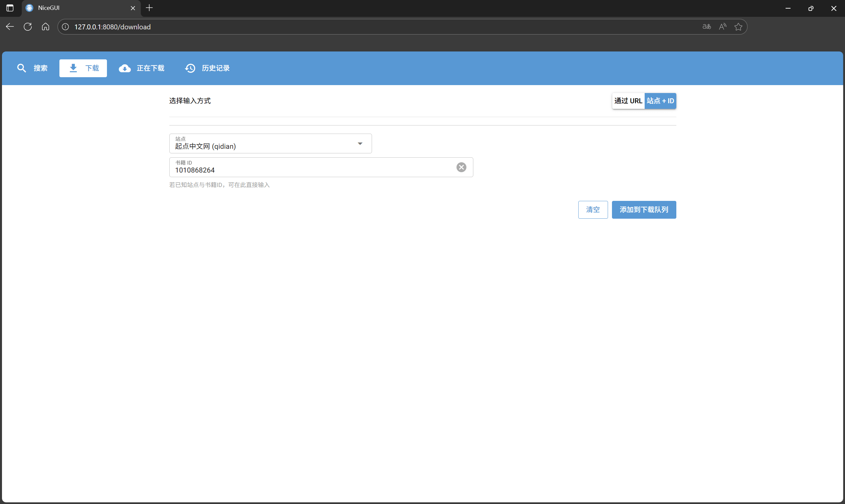Image resolution: width=845 pixels, height=504 pixels.
Task: Switch input mode to 通过 URL
Action: (x=628, y=101)
